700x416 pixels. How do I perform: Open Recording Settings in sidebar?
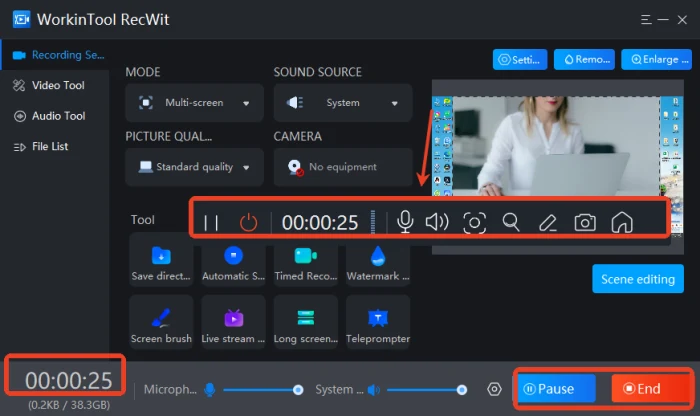54,55
